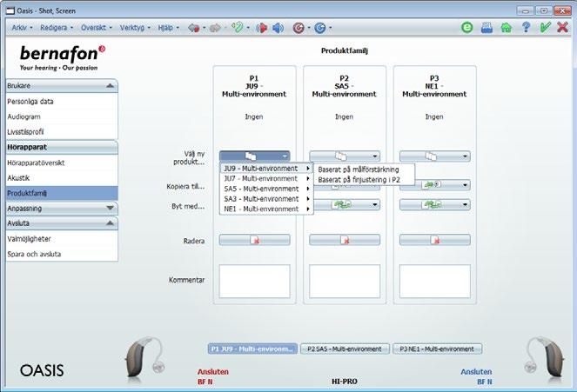Choose SA3 - Multi-environment menu entry
Viewport: 577px width, 392px height.
[x=266, y=199]
